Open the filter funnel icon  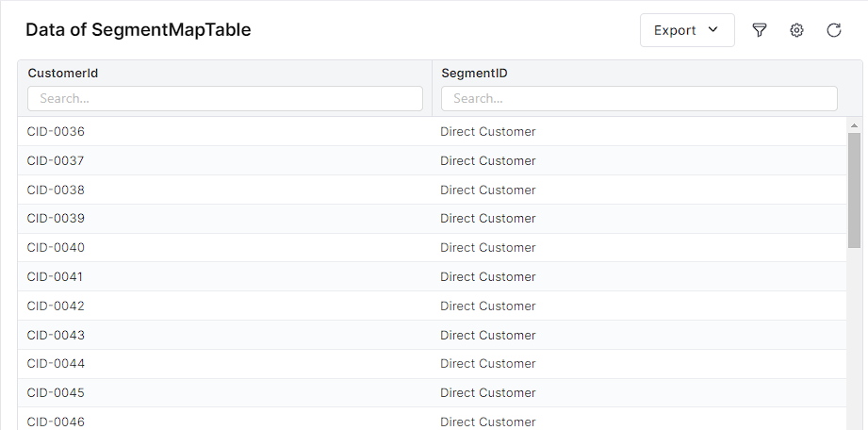click(760, 30)
